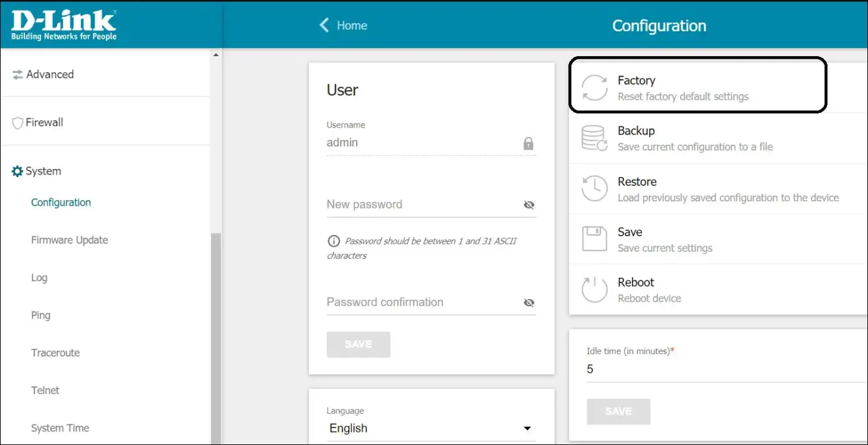Viewport: 868px width, 445px height.
Task: Click the 'Idle time (in minutes)' label
Action: (631, 352)
